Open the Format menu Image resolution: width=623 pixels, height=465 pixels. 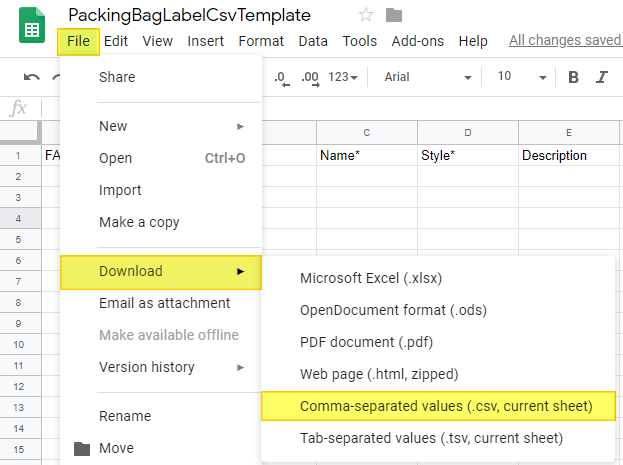point(261,41)
